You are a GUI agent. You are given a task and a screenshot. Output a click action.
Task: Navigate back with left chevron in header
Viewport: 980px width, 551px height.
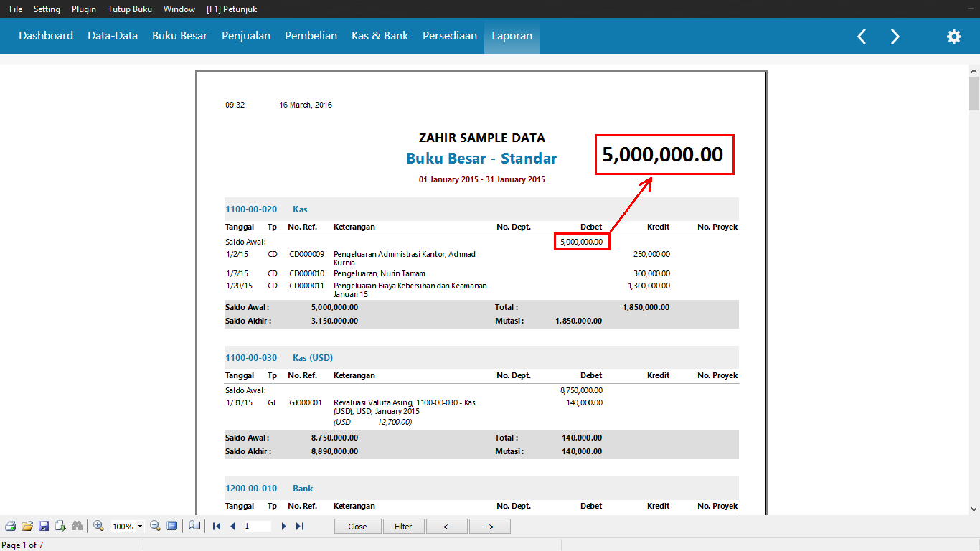(862, 37)
